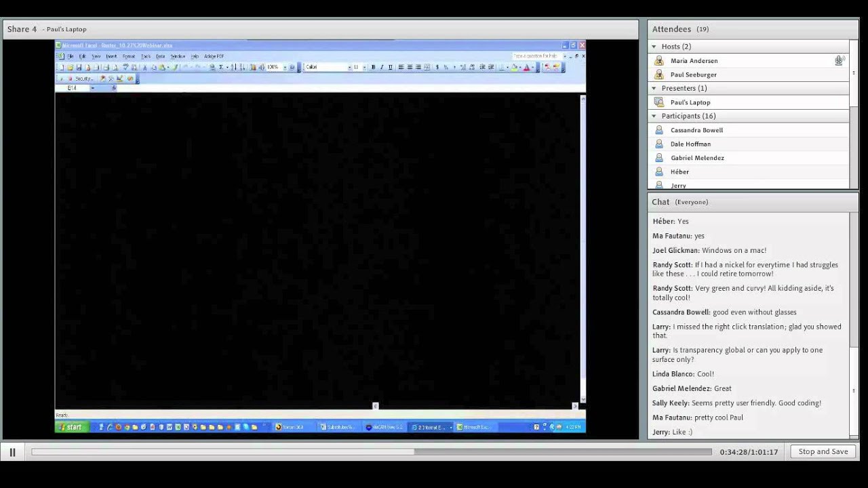This screenshot has width=868, height=488.
Task: Open the Adobe PDF menu
Action: coord(214,56)
